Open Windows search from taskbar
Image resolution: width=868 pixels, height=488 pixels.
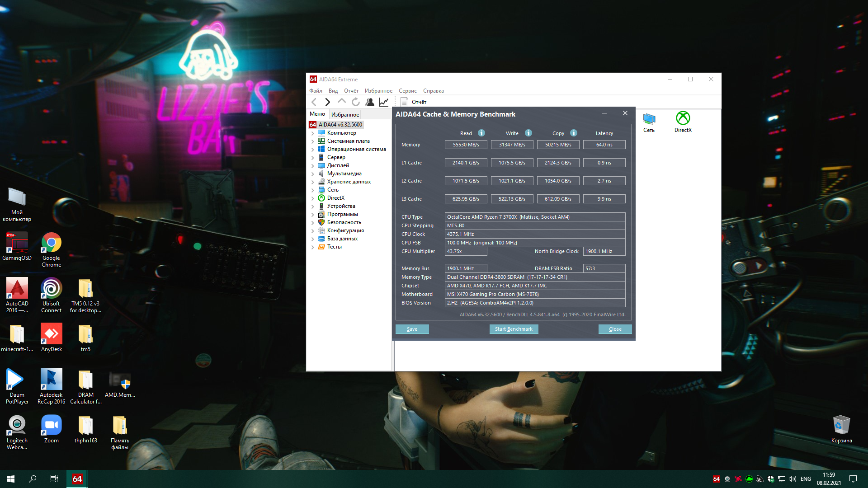tap(33, 479)
